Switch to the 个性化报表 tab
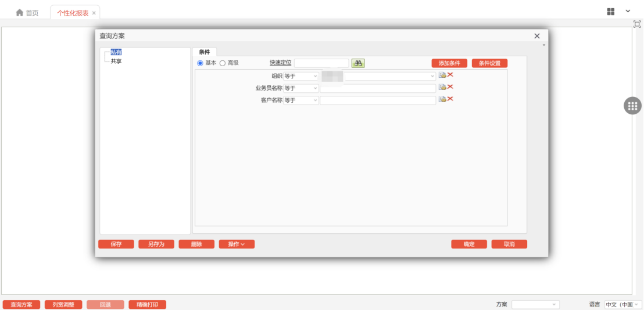The height and width of the screenshot is (310, 644). (x=73, y=13)
